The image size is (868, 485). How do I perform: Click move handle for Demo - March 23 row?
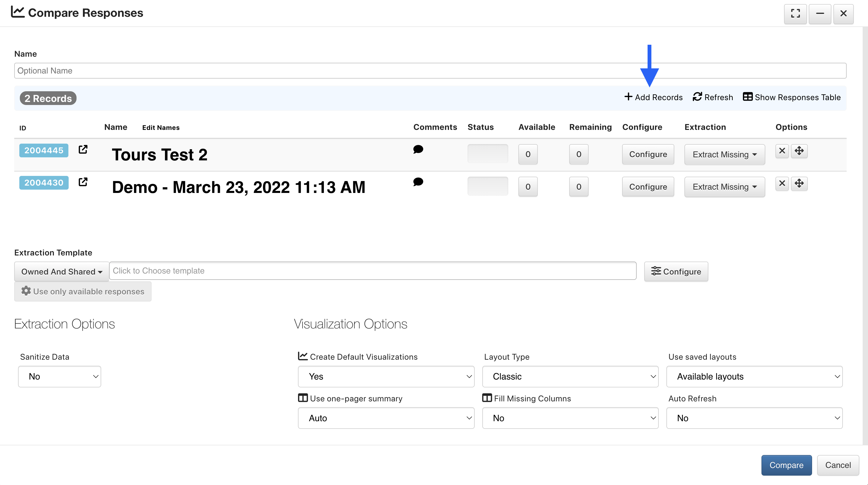tap(799, 184)
